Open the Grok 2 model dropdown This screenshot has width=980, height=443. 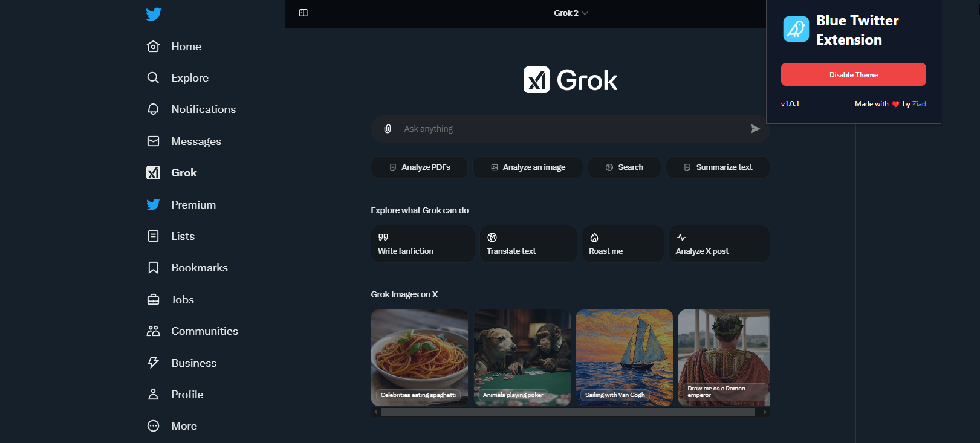click(571, 13)
